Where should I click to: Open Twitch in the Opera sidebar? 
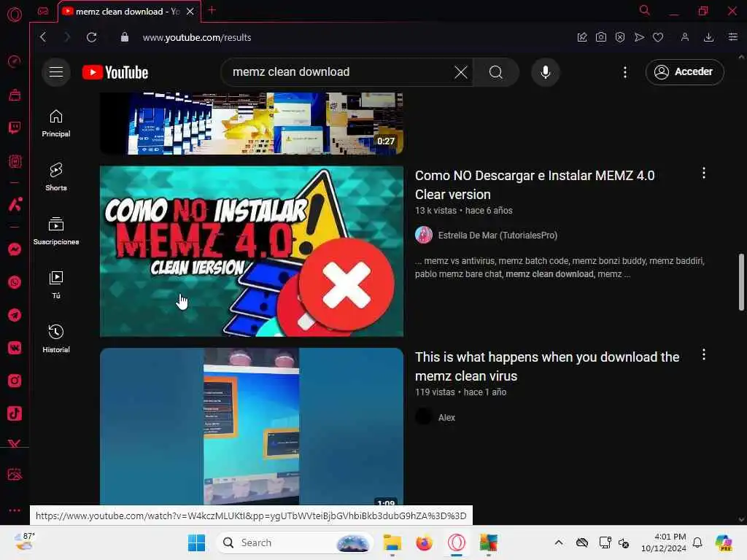[x=15, y=127]
